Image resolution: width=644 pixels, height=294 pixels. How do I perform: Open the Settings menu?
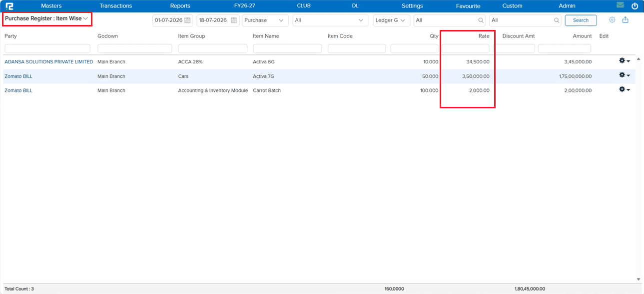click(412, 6)
